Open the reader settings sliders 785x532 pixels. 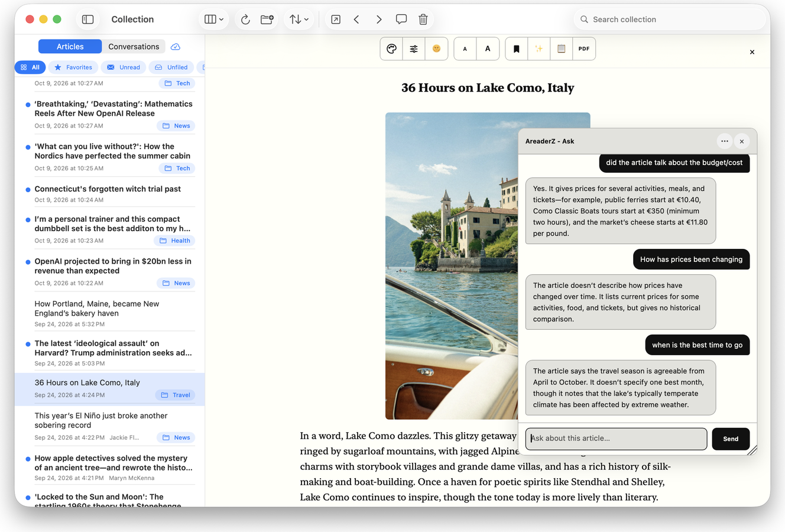tap(414, 49)
